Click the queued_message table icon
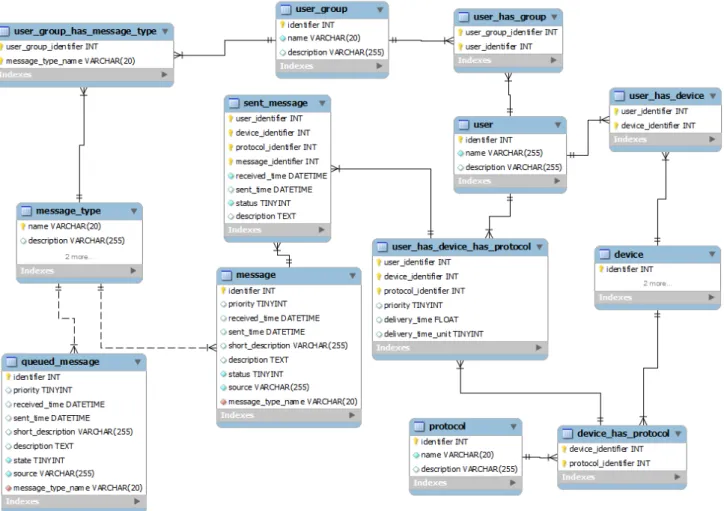 [x=11, y=361]
